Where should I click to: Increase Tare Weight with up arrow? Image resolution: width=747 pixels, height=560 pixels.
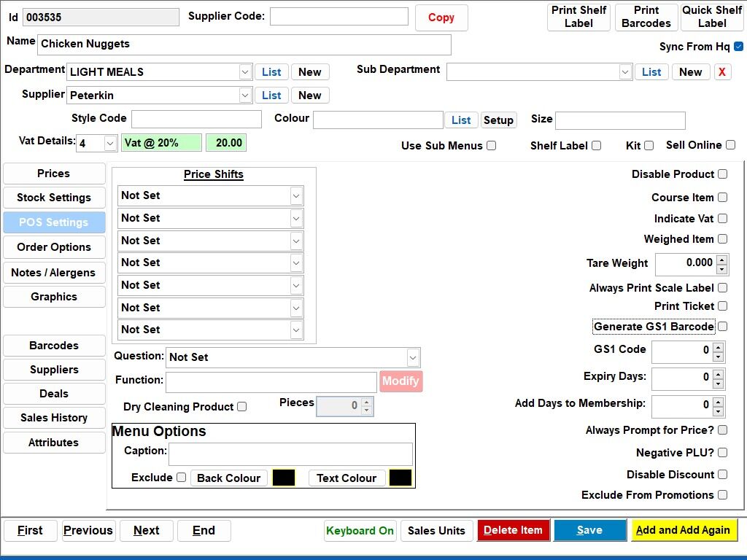point(721,260)
